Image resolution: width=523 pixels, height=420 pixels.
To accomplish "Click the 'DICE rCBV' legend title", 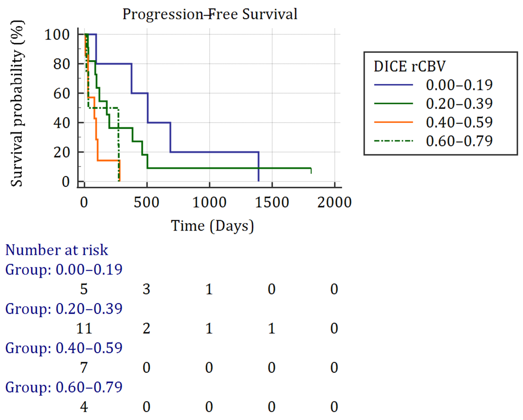I will point(410,66).
